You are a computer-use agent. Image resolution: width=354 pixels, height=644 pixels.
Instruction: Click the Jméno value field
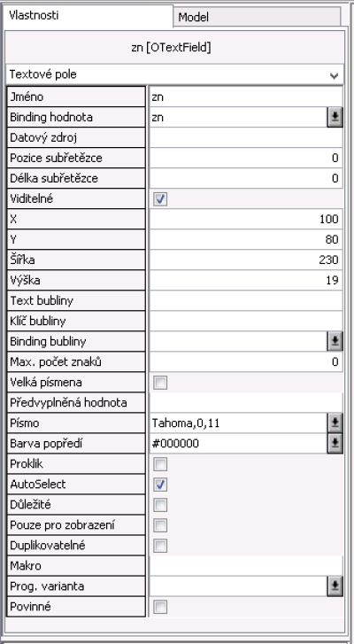tap(246, 97)
